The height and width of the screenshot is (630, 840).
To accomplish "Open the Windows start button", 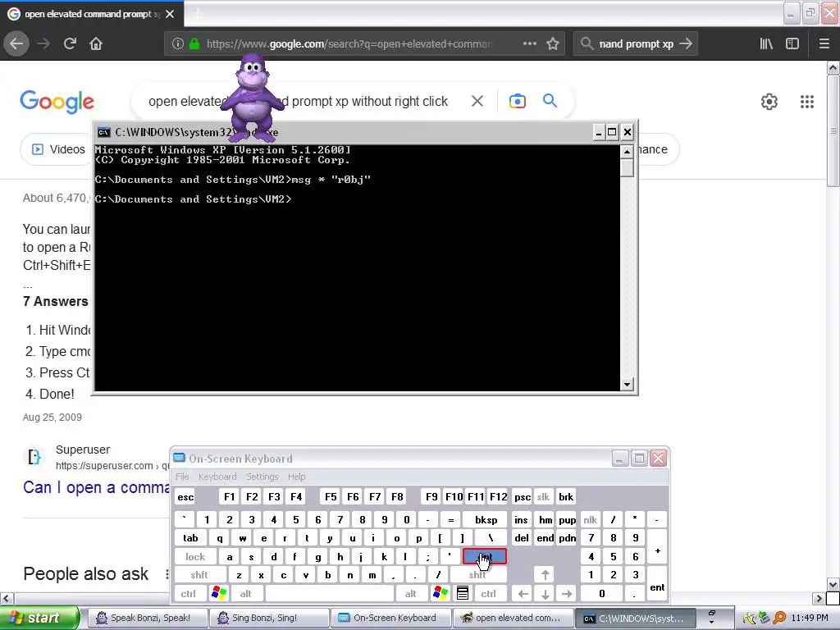I will (39, 618).
